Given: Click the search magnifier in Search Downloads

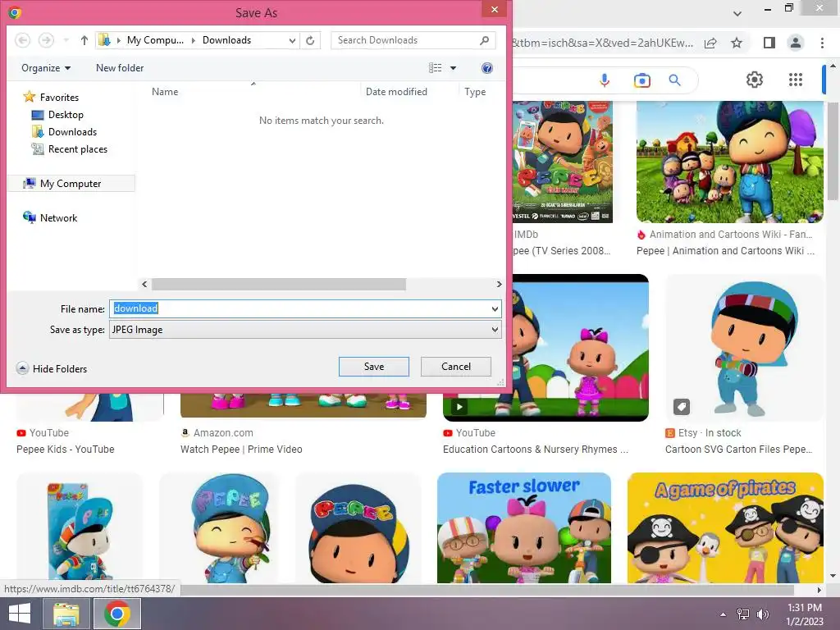Looking at the screenshot, I should tap(484, 40).
